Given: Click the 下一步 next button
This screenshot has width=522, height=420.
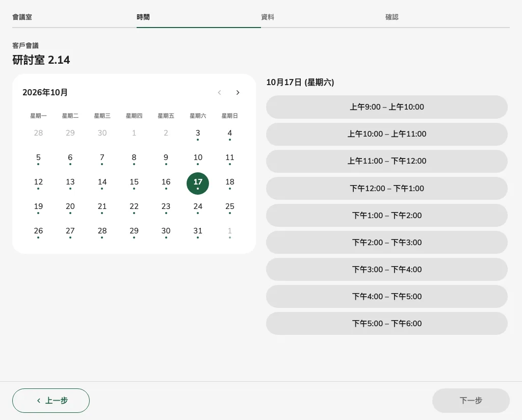Looking at the screenshot, I should click(471, 400).
